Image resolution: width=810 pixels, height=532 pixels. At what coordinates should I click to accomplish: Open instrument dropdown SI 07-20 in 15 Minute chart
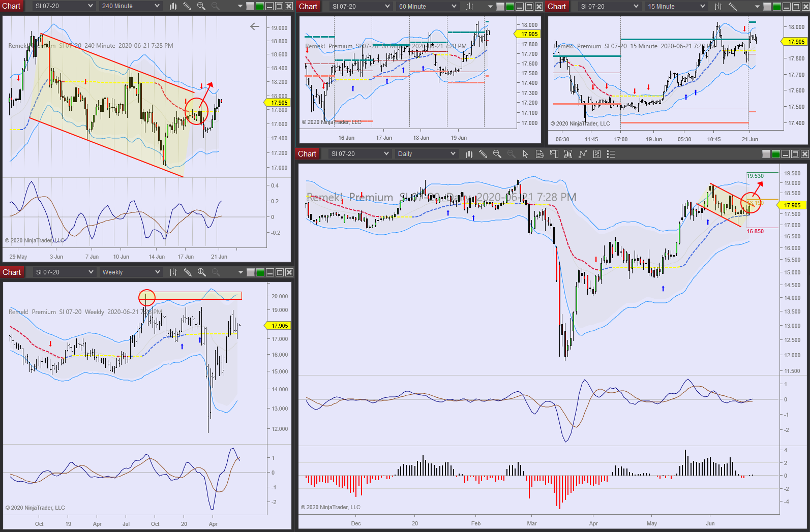tap(609, 7)
